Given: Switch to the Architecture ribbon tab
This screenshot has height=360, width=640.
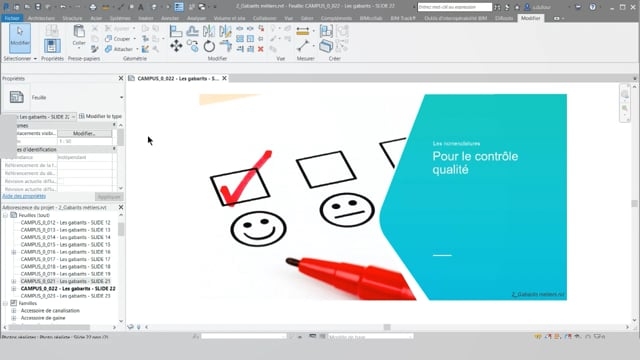Looking at the screenshot, I should [x=41, y=18].
